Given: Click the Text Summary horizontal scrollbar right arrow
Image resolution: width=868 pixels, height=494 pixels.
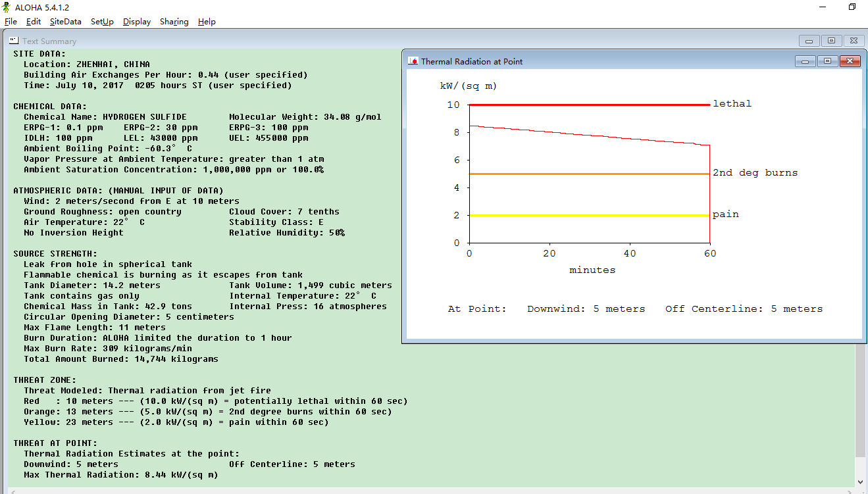Looking at the screenshot, I should click(849, 491).
